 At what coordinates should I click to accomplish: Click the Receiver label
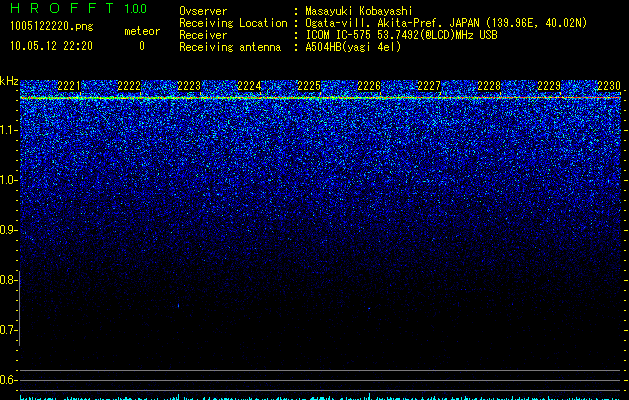203,35
